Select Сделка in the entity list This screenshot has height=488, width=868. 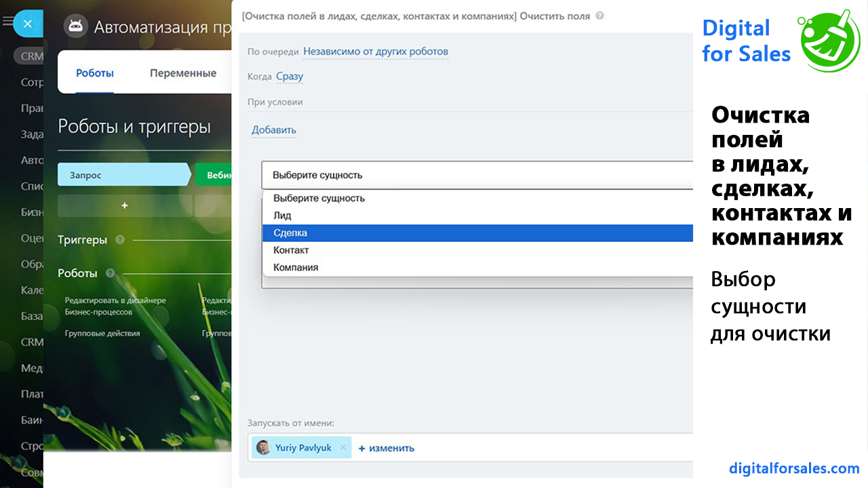(477, 232)
